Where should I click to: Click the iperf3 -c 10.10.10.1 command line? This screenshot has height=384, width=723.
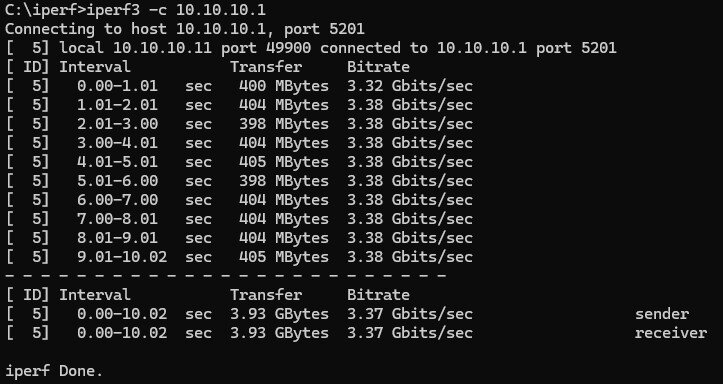(135, 10)
